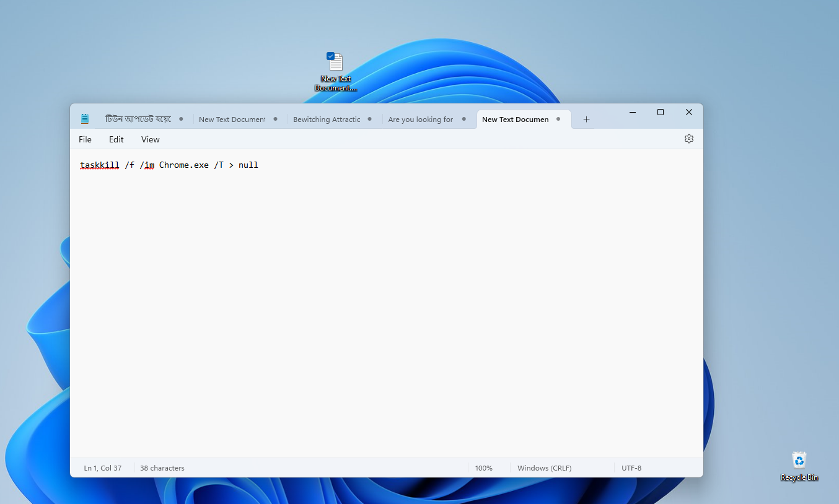Open the View menu
This screenshot has height=504, width=839.
150,139
